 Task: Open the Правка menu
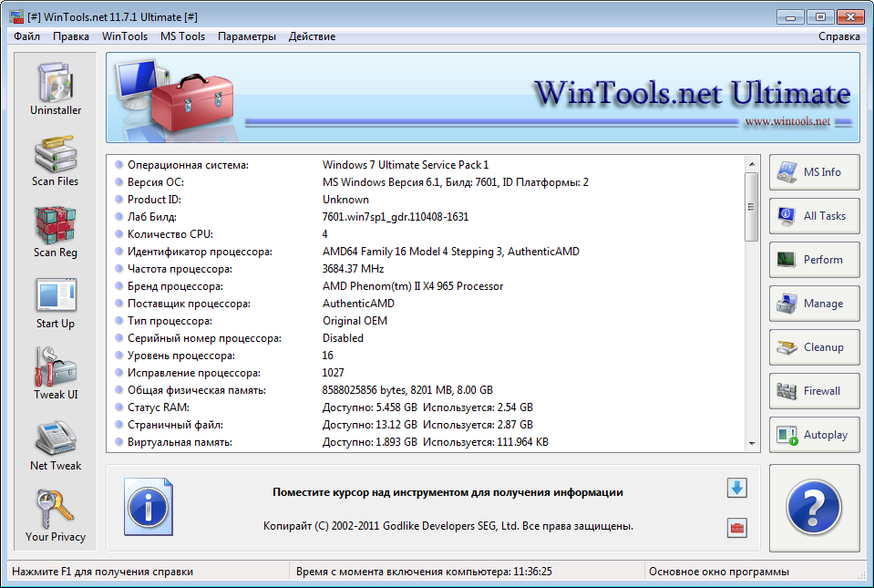(71, 36)
